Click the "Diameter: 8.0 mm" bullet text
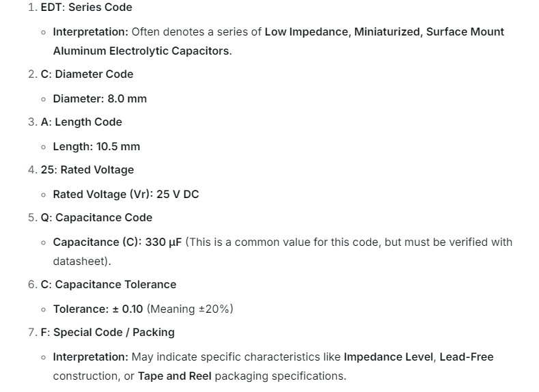The height and width of the screenshot is (392, 539). point(100,99)
